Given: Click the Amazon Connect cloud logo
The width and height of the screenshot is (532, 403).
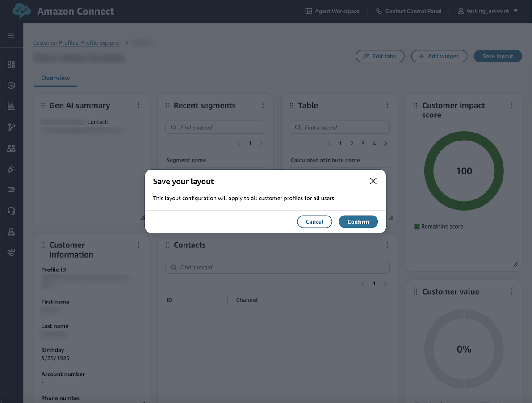Looking at the screenshot, I should pos(21,11).
